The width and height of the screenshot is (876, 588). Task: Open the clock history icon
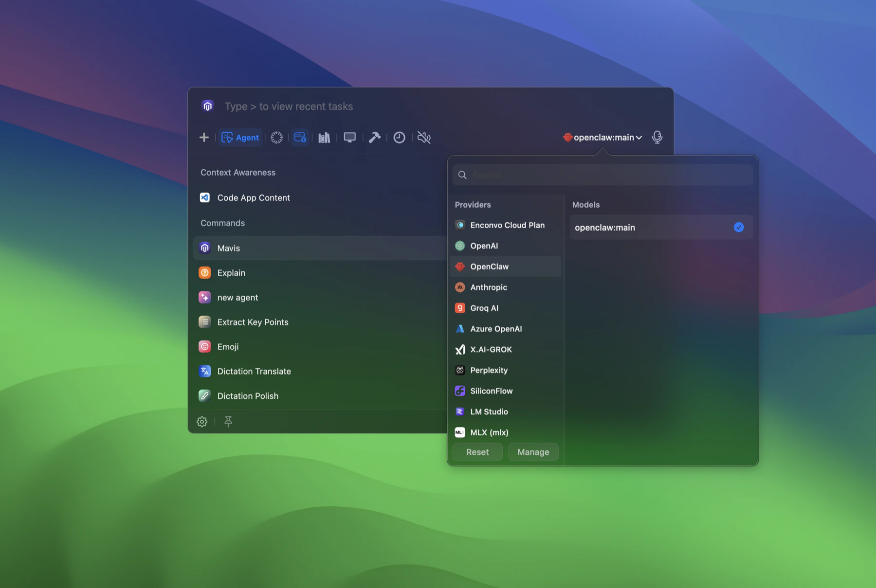399,138
